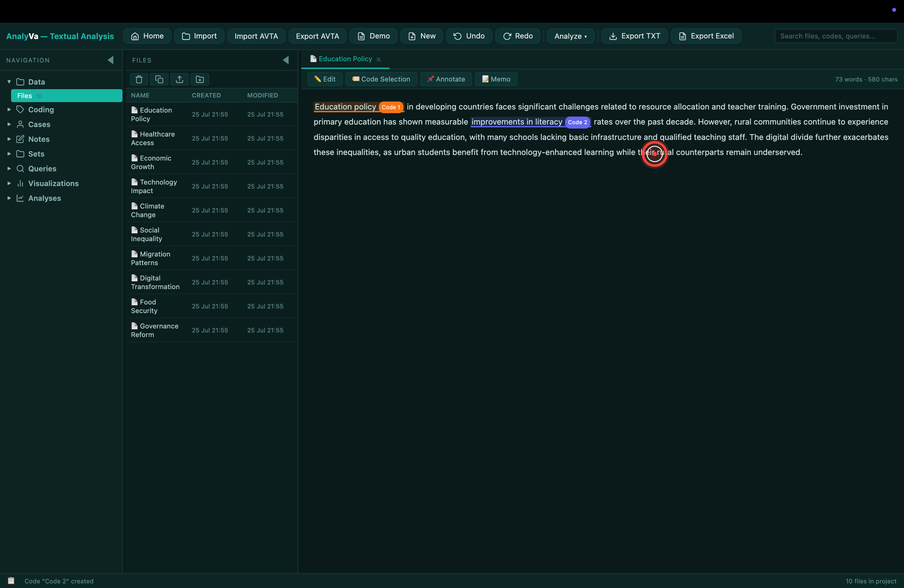Click the highlighted 'Education policy' coded text

pos(345,107)
